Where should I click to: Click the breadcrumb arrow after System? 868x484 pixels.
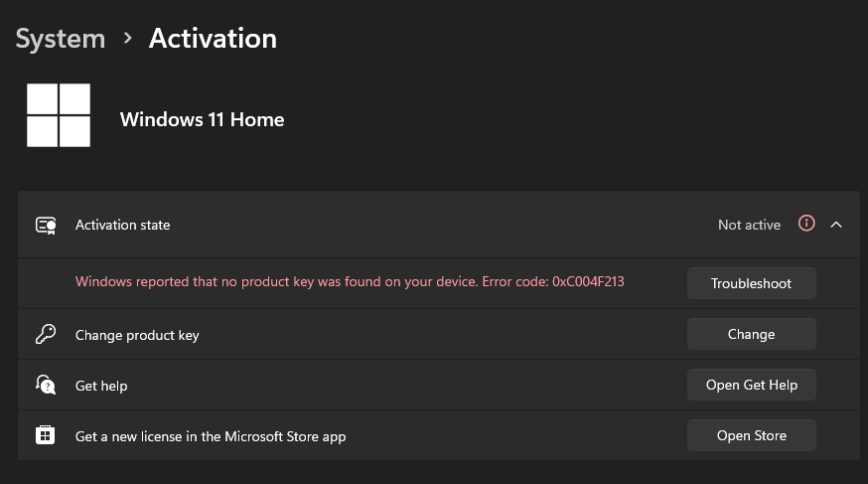[128, 38]
